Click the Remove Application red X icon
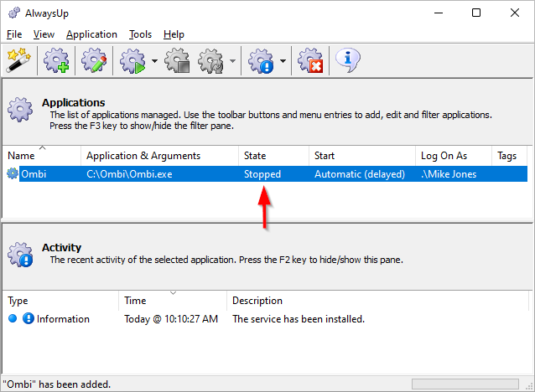Viewport: 535px width, 392px height. click(310, 60)
